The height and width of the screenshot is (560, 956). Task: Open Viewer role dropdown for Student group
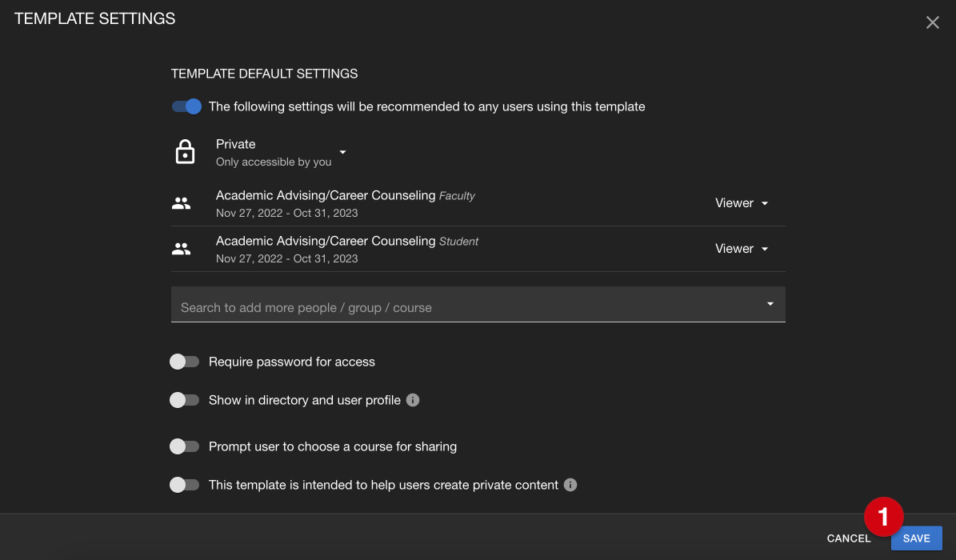click(742, 249)
